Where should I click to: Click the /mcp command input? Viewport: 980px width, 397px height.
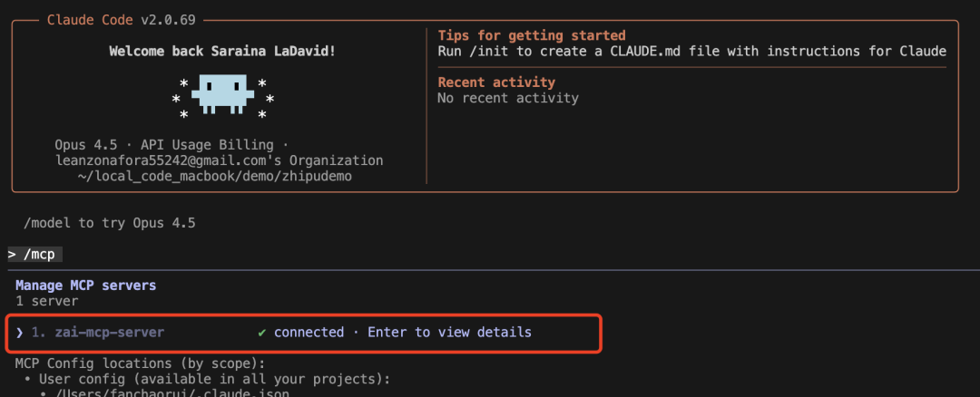(42, 255)
